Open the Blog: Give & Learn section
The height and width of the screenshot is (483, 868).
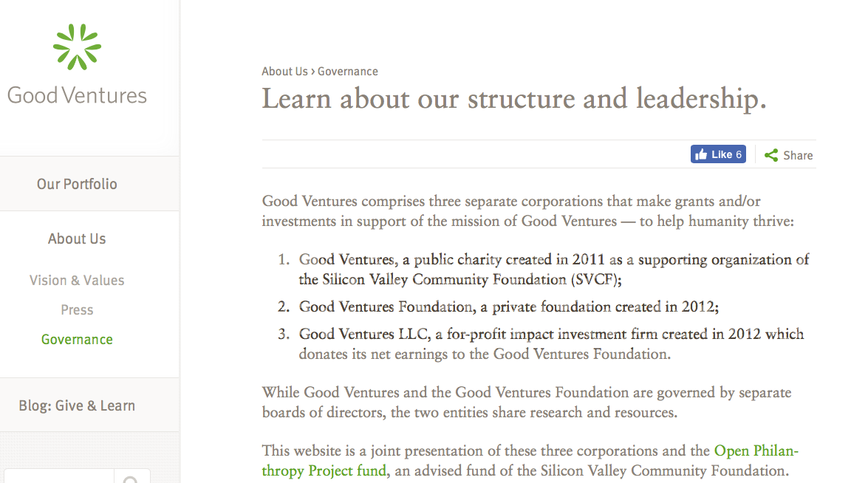(x=77, y=405)
